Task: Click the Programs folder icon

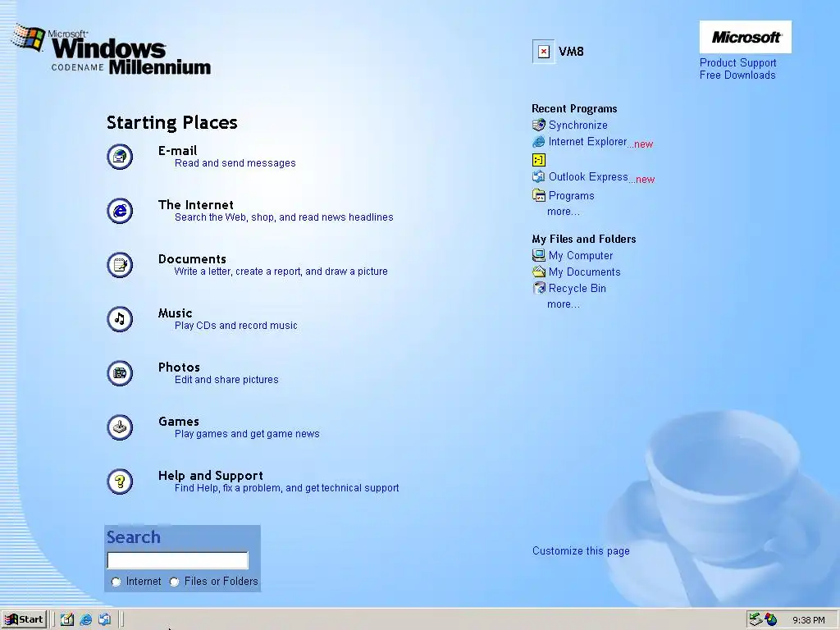Action: click(x=538, y=195)
